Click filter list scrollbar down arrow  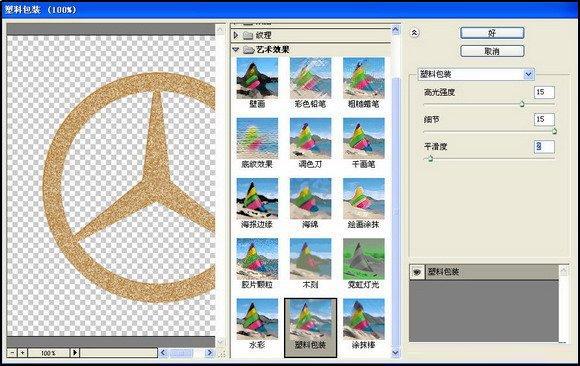coord(395,353)
